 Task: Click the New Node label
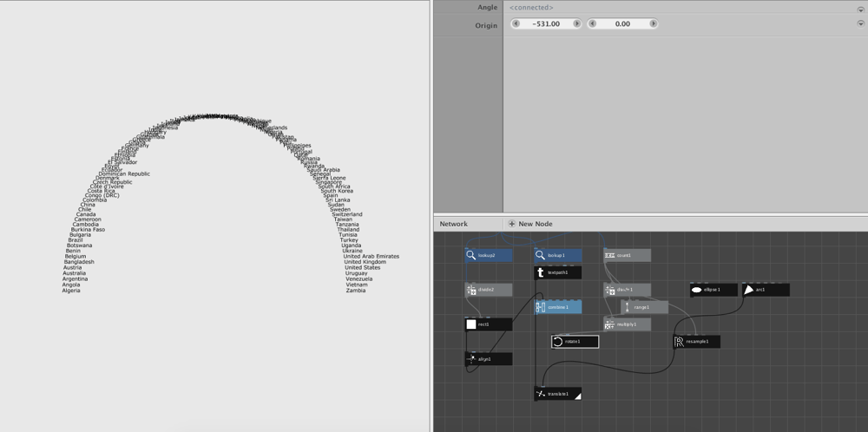pos(536,224)
